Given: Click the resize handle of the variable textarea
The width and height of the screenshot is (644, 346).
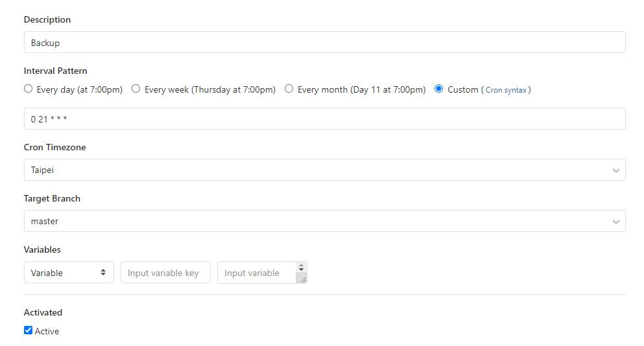Looking at the screenshot, I should click(303, 279).
